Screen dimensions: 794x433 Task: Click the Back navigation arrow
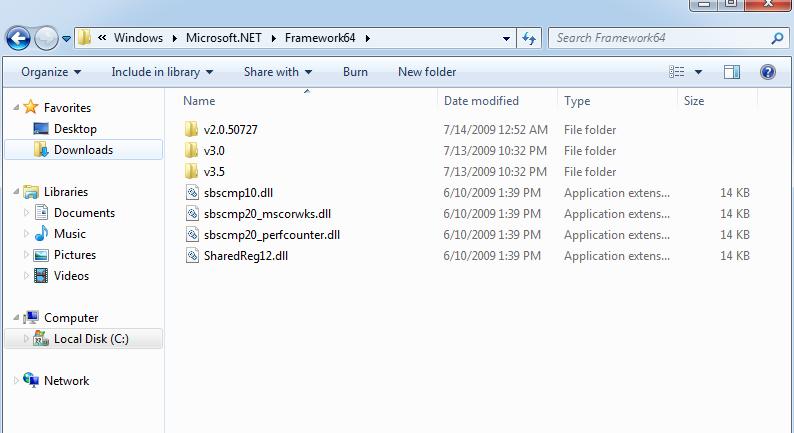tap(18, 38)
